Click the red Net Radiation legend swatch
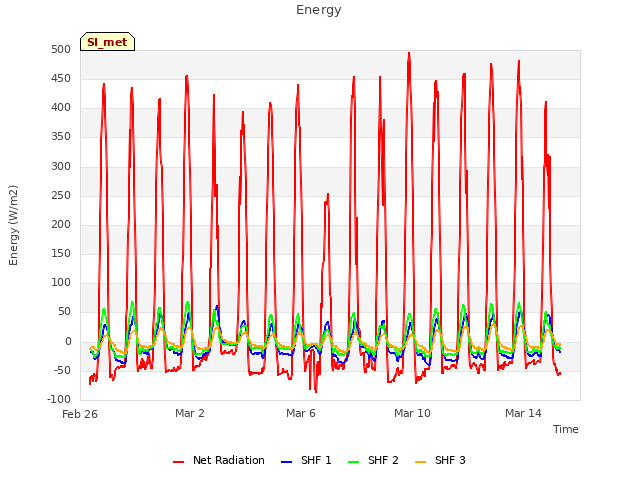 coord(178,462)
